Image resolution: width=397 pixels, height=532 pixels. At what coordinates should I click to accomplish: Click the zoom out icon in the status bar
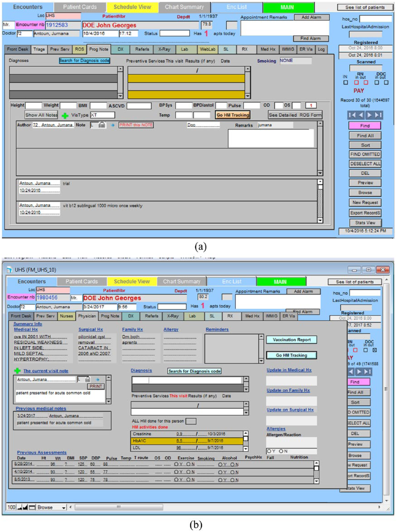20,507
